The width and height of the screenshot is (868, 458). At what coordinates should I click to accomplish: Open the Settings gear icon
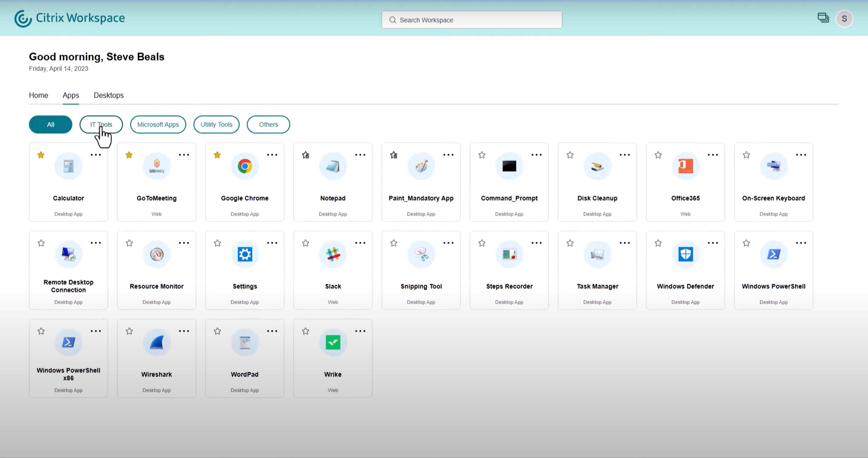pos(245,254)
